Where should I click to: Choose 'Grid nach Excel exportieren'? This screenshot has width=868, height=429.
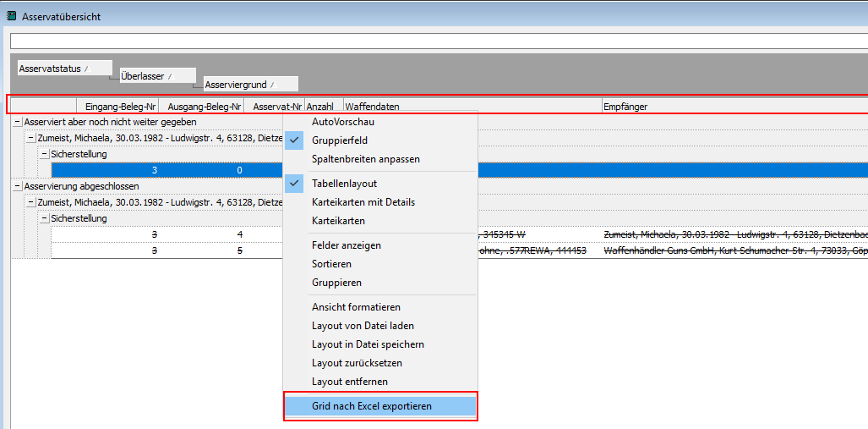tap(372, 406)
